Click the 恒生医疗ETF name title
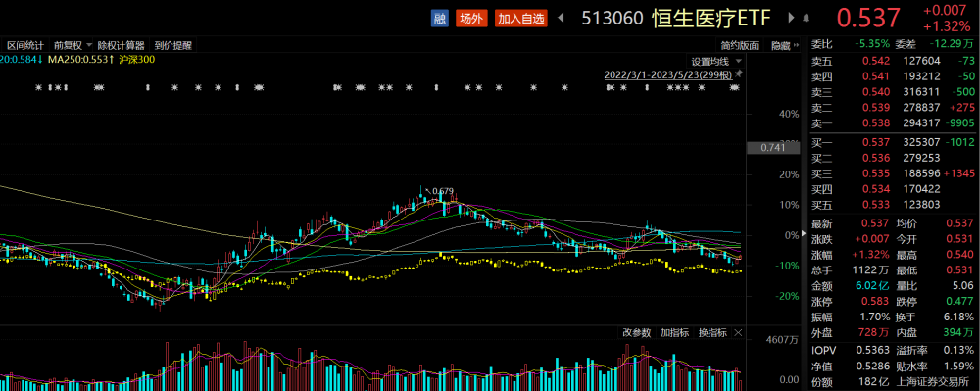The width and height of the screenshot is (980, 391). coord(712,18)
